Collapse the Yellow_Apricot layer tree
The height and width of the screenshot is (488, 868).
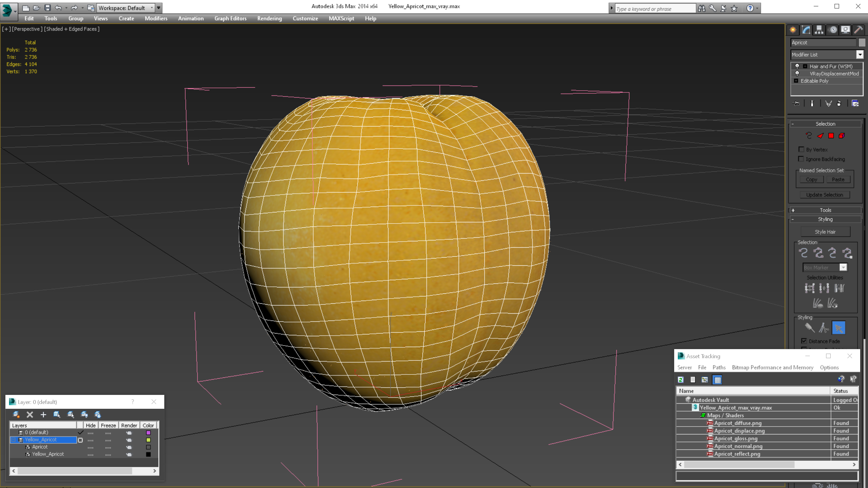point(14,440)
